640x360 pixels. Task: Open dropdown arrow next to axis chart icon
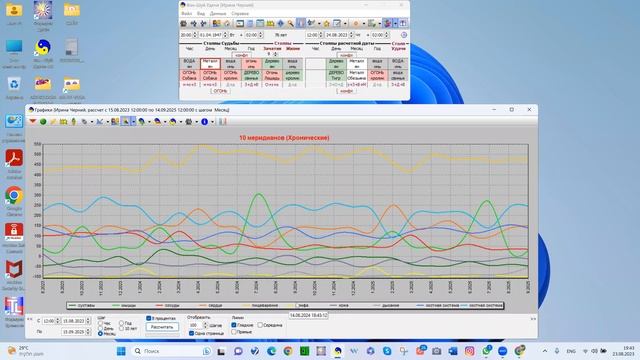(107, 122)
